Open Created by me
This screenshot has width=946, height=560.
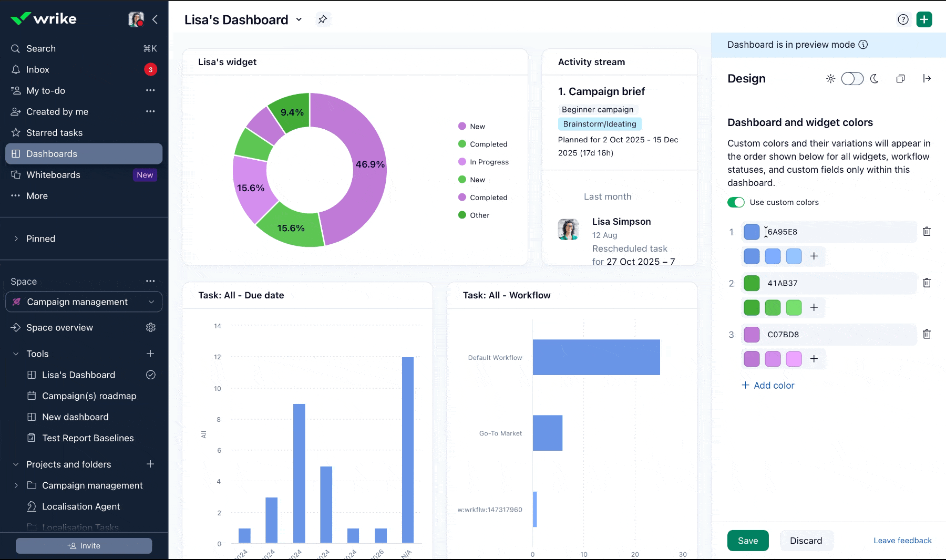coord(57,111)
